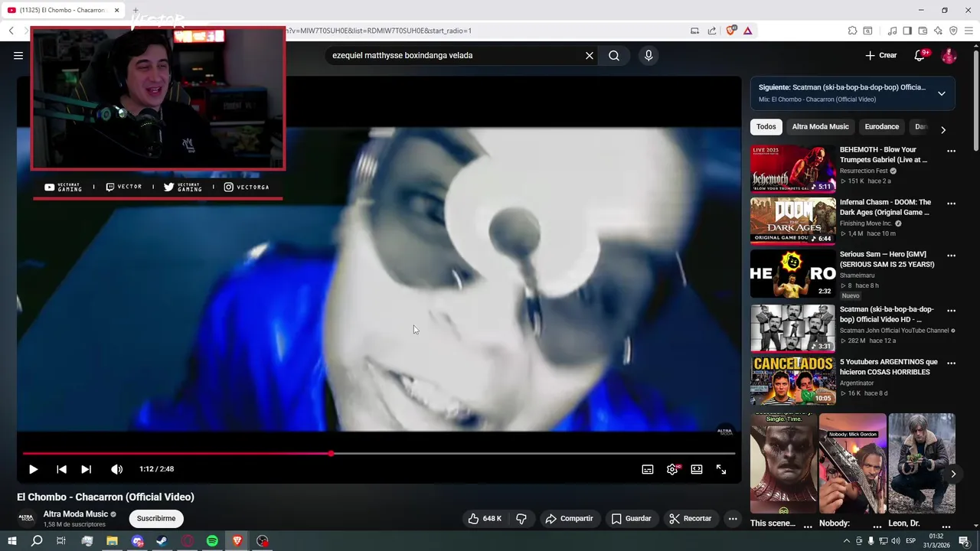
Task: Open the account avatar menu
Action: coord(949,55)
